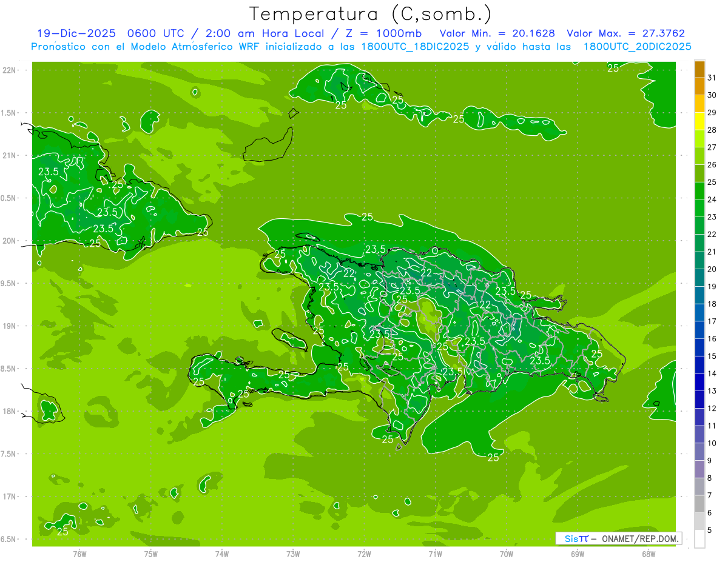Click the '21N' latitude label
Screen dimensions: 728x562
tap(10, 155)
